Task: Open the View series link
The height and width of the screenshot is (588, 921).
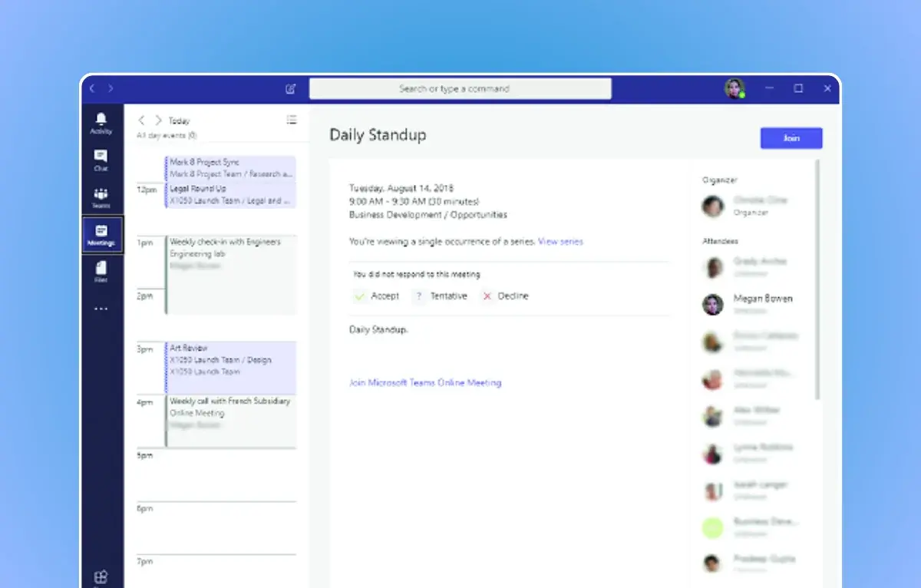Action: tap(560, 241)
